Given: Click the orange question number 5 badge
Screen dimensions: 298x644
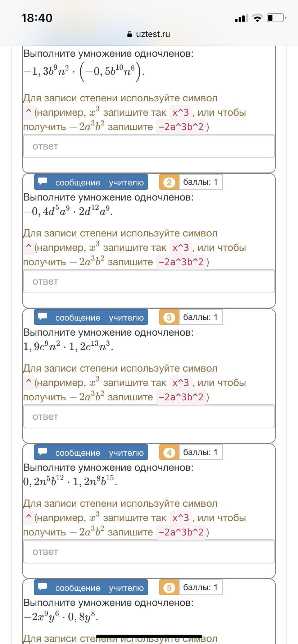Looking at the screenshot, I should (x=169, y=588).
